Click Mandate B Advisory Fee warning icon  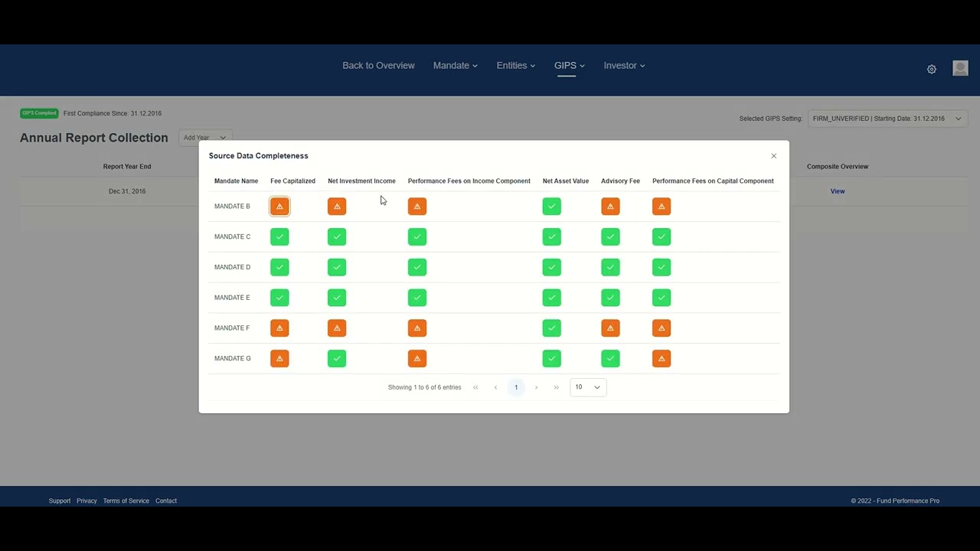click(610, 207)
